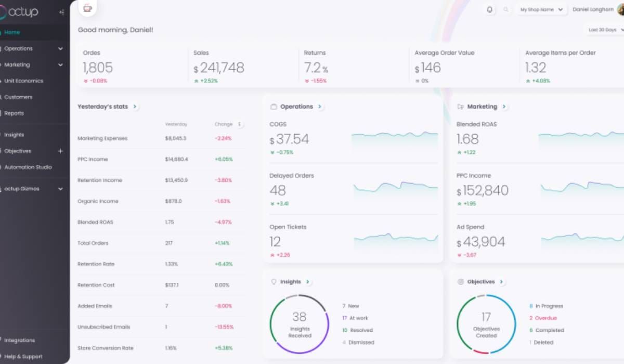Image resolution: width=624 pixels, height=364 pixels.
Task: Click the Objectives Created donut chart
Action: (x=486, y=324)
